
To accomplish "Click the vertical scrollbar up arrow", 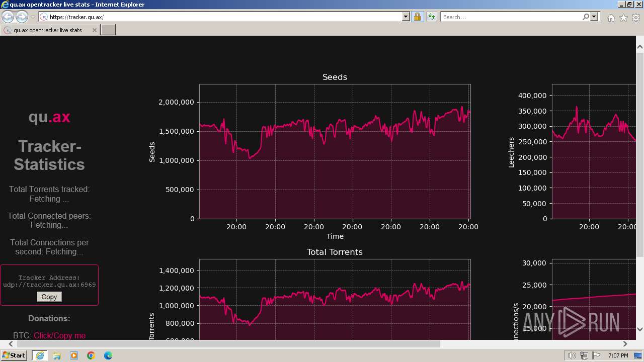I will click(x=640, y=47).
